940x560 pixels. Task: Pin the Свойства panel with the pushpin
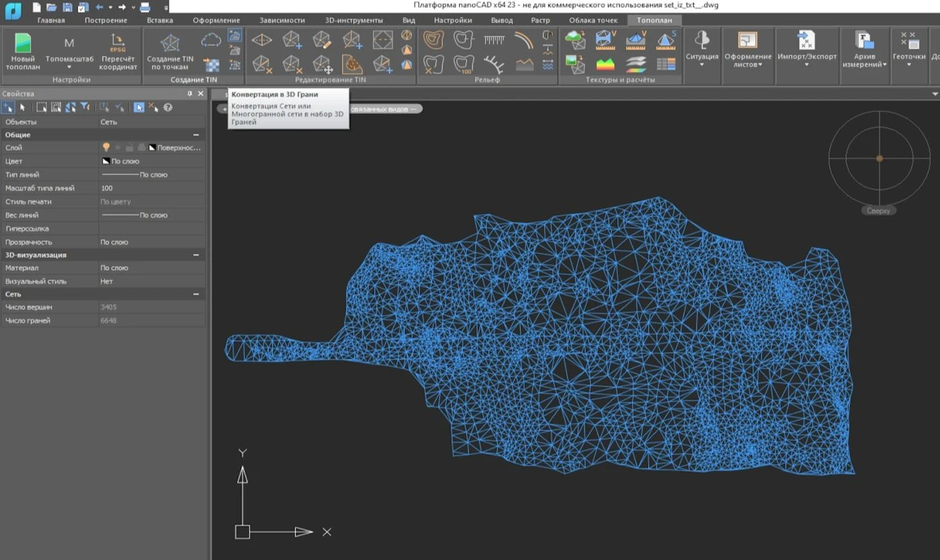coord(189,94)
